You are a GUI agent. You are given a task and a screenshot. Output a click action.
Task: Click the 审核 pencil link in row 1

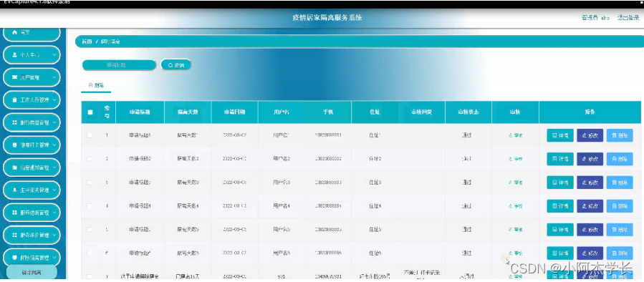click(515, 135)
